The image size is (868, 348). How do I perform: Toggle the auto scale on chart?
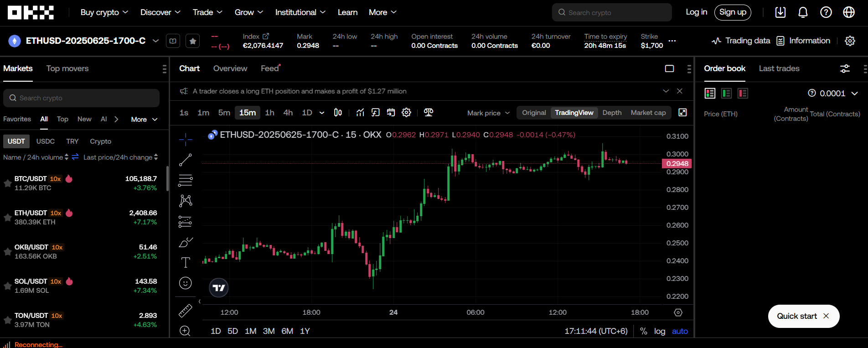click(x=680, y=331)
